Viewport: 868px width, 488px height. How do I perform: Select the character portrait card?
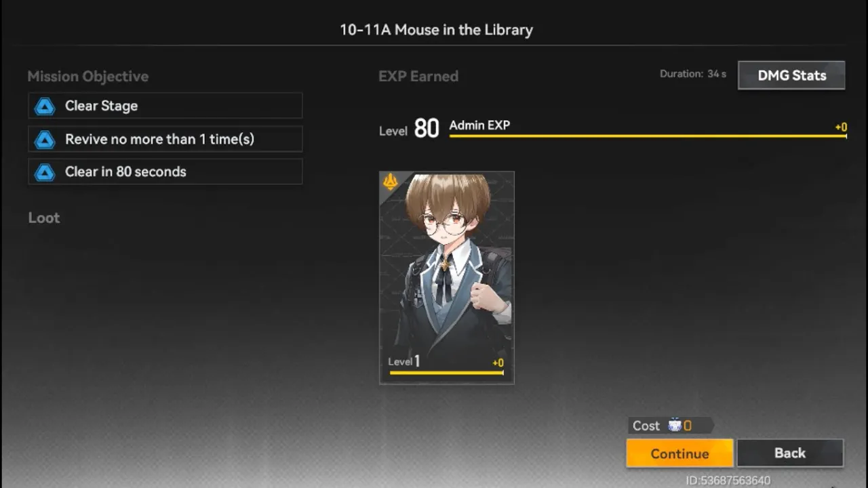[x=447, y=278]
